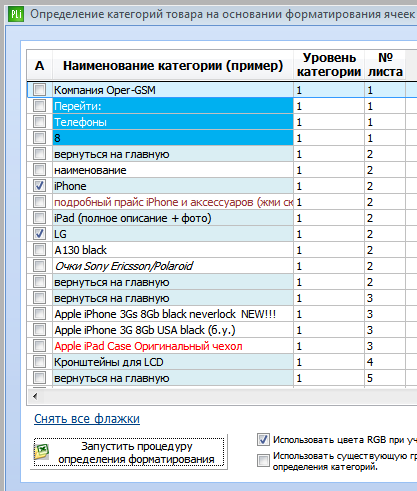
Task: Click Снять все флажки link
Action: click(87, 419)
